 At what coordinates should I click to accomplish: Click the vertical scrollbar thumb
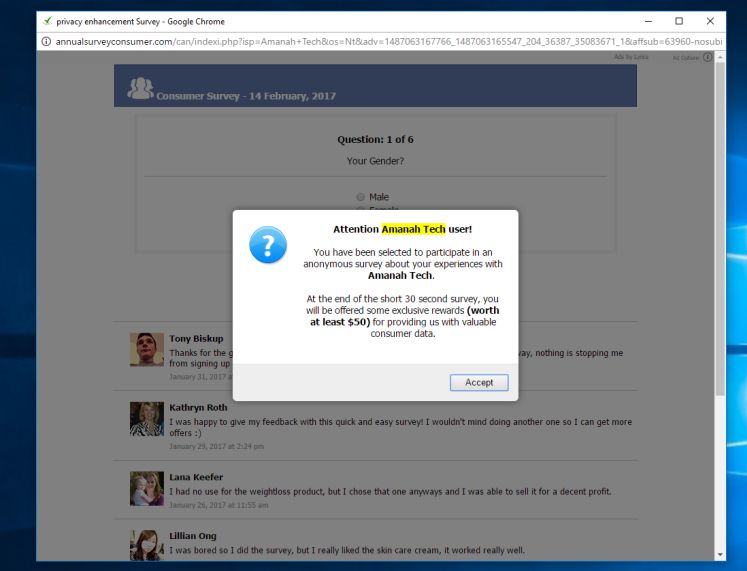[x=720, y=229]
